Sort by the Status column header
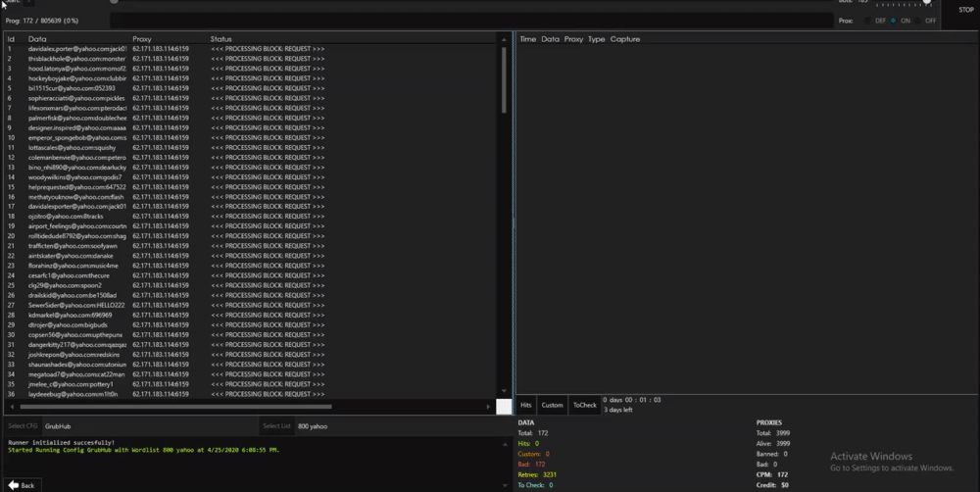Viewport: 980px width, 492px height. 220,39
